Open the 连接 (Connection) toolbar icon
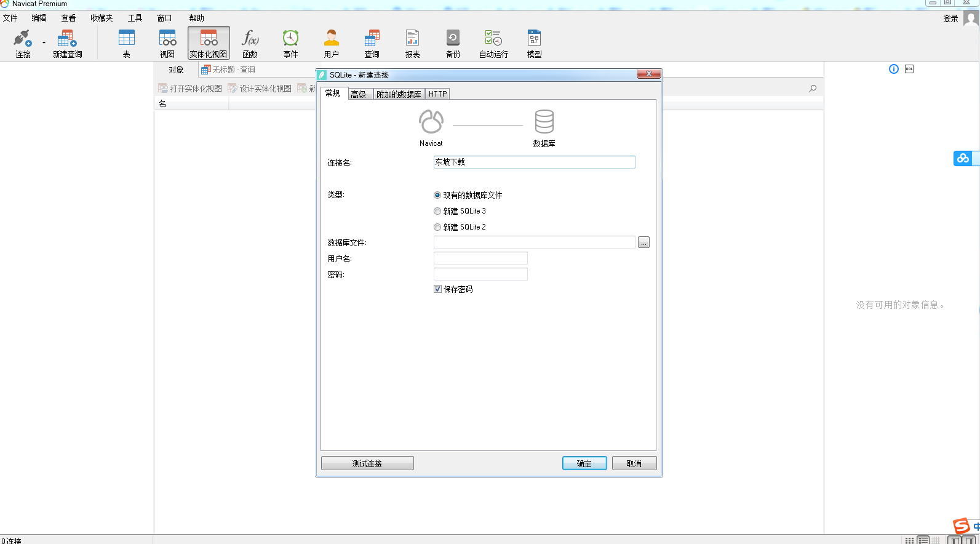 pyautogui.click(x=23, y=44)
